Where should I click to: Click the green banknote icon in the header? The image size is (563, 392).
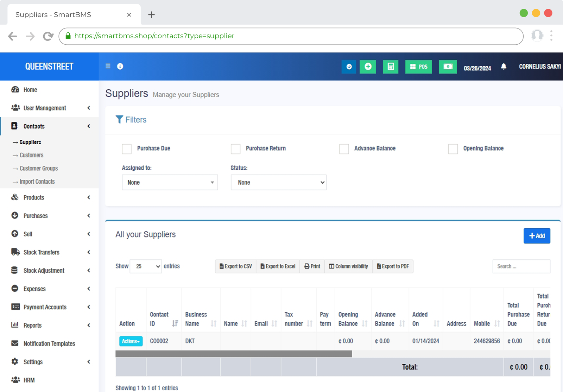tap(448, 67)
